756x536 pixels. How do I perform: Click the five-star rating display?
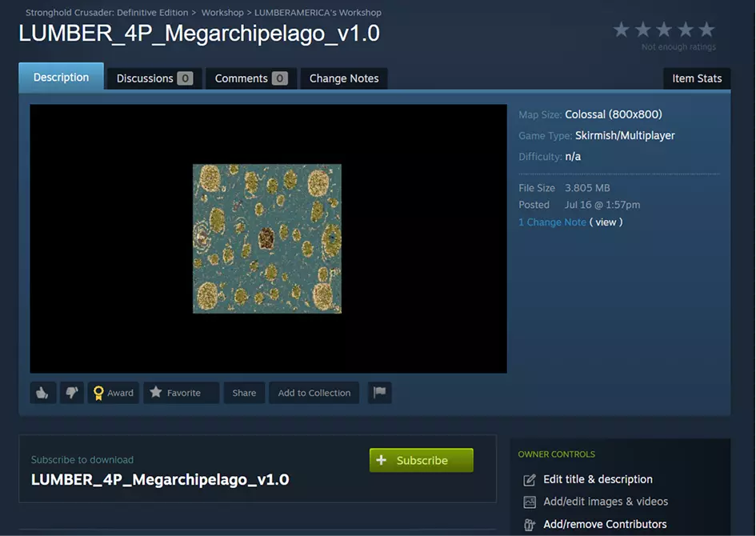[x=664, y=30]
